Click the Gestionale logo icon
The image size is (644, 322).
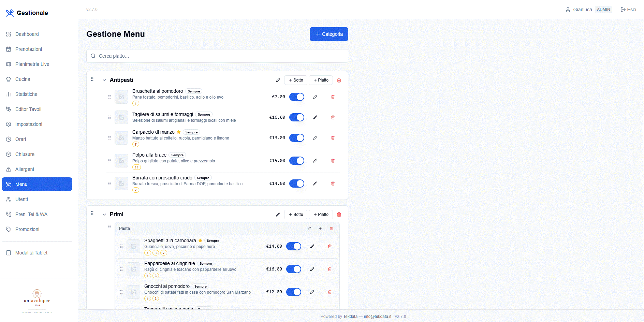tap(10, 13)
